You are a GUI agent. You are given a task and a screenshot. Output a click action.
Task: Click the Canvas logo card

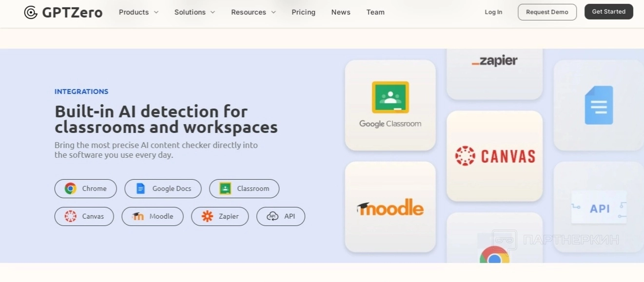point(494,156)
